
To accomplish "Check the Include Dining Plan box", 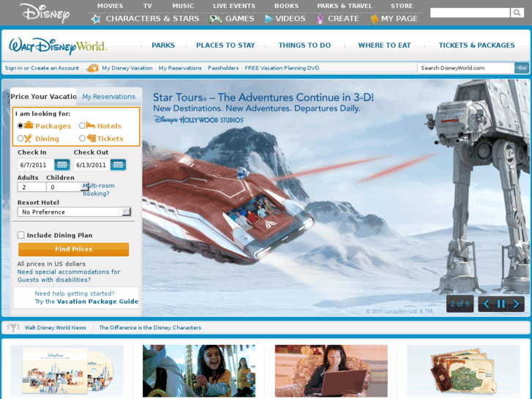I will pyautogui.click(x=21, y=235).
